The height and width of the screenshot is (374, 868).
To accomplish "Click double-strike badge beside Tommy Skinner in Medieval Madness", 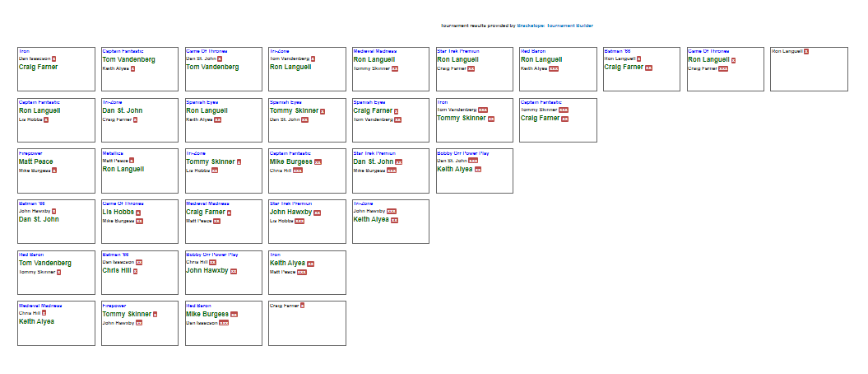I will click(x=395, y=69).
